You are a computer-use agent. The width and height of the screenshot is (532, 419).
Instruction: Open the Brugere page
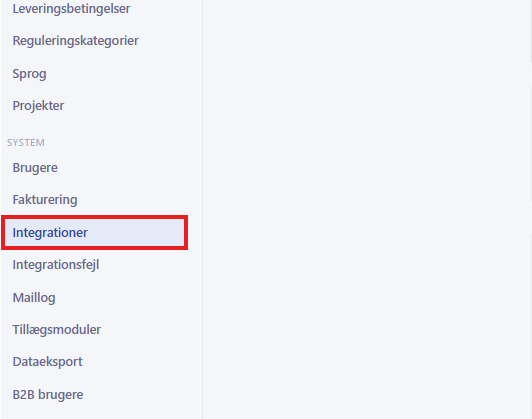[35, 168]
